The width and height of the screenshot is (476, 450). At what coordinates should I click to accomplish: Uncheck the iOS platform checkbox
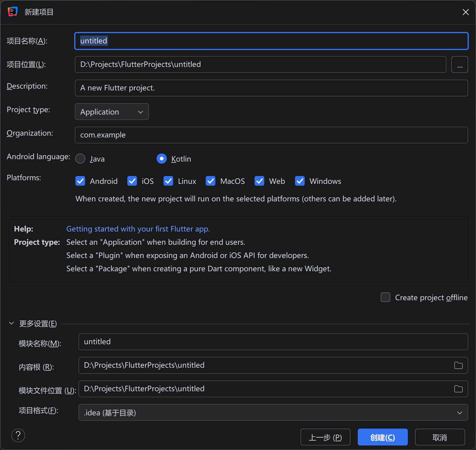click(x=132, y=181)
